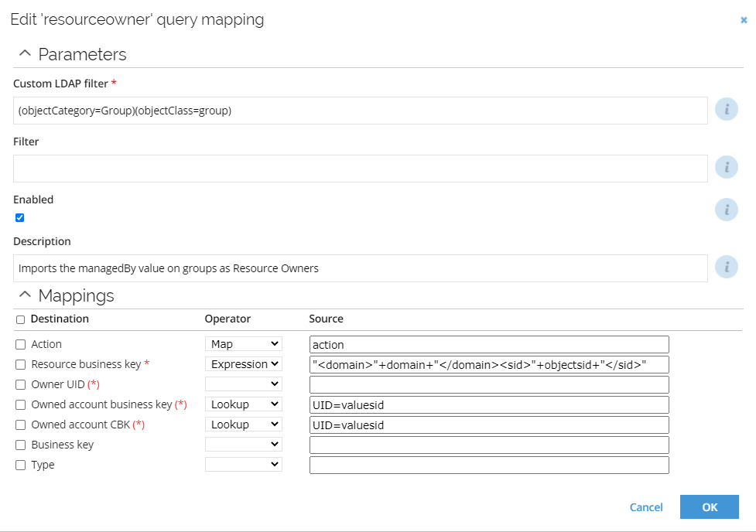Focus the Custom LDAP filter text field
Screen dimensions: 756x532
[x=360, y=111]
